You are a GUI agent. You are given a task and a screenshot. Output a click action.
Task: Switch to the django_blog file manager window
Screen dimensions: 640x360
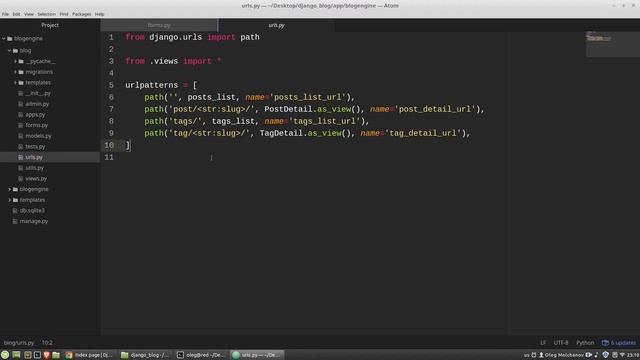click(x=145, y=355)
